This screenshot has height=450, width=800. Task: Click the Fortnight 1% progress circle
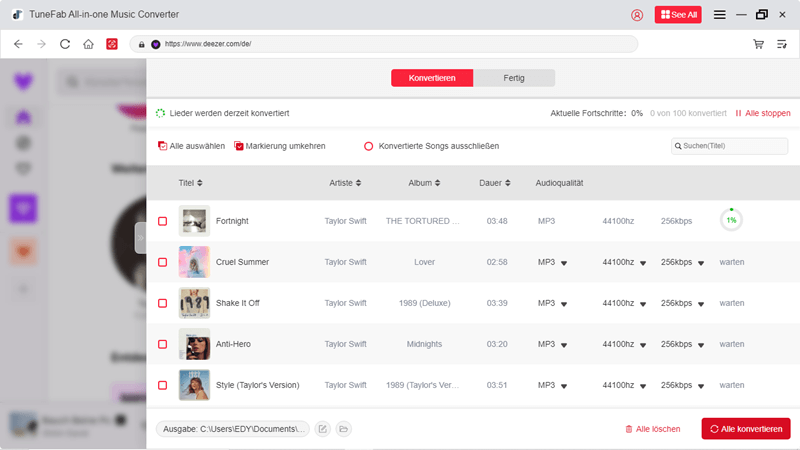pos(731,220)
